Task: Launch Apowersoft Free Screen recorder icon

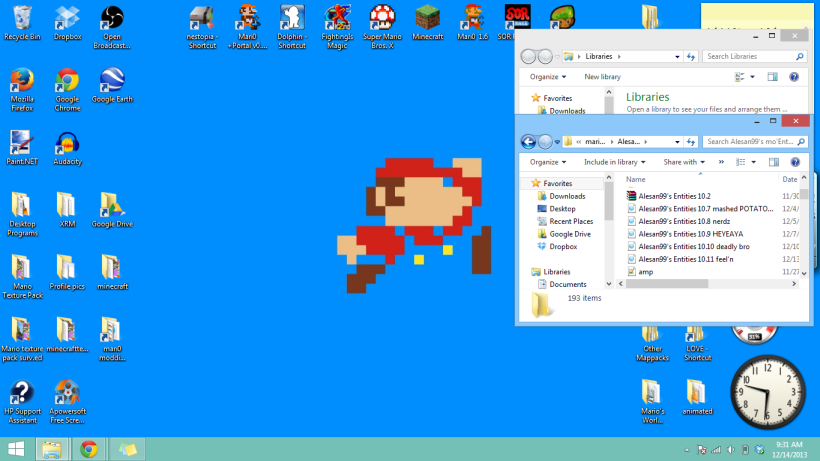Action: tap(67, 402)
